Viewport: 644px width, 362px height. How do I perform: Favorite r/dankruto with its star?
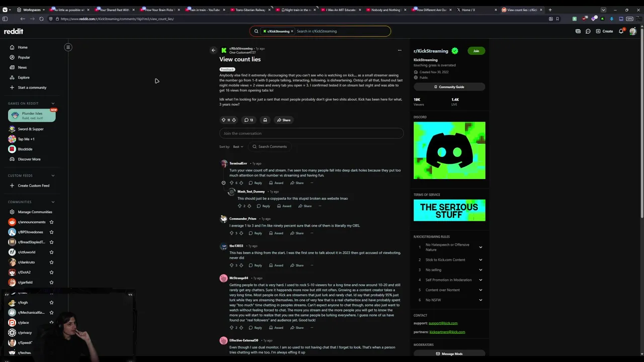51,262
